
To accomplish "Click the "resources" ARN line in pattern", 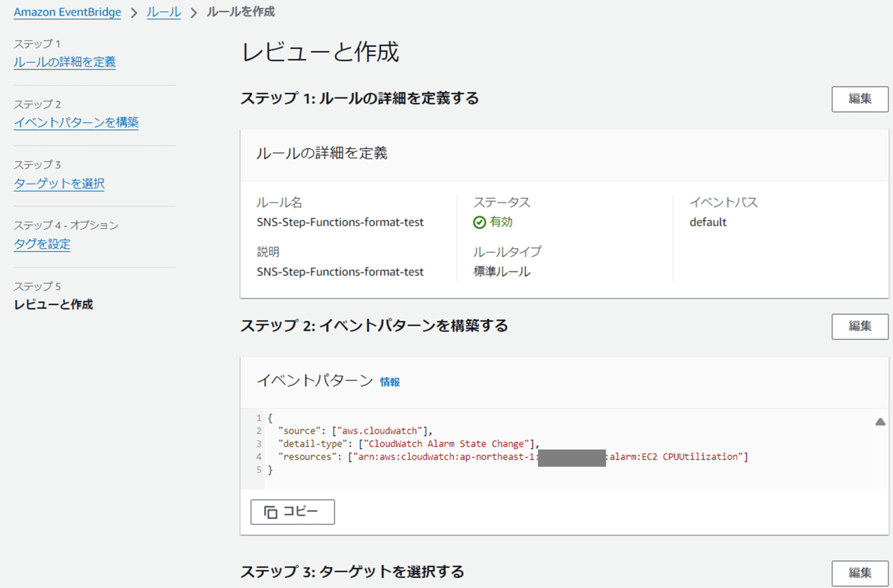I will (513, 457).
